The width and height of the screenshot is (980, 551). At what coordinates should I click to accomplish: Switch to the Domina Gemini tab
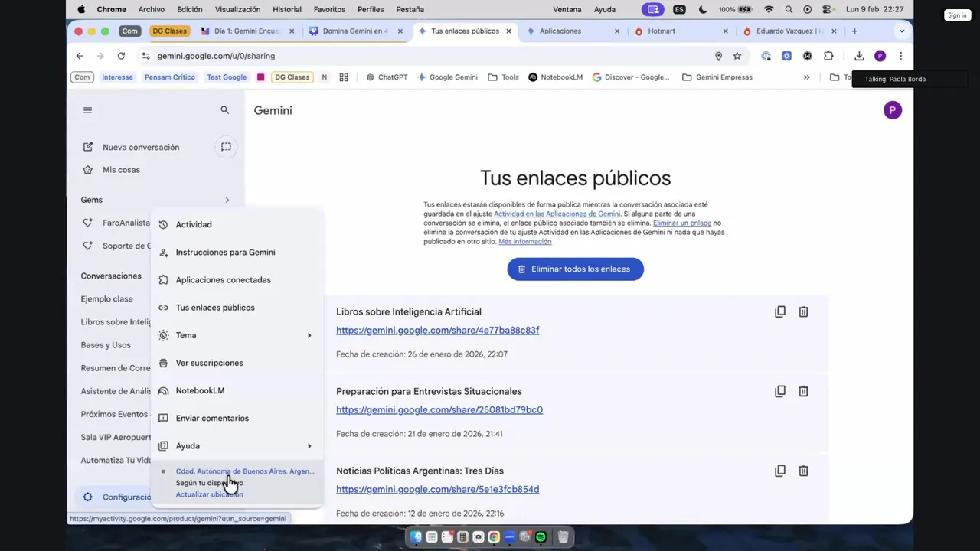coord(355,31)
